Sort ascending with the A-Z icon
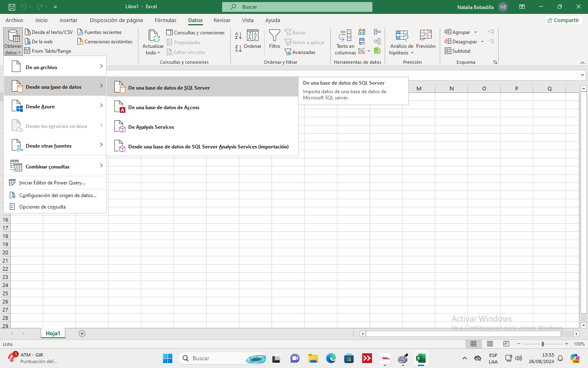 [x=238, y=36]
